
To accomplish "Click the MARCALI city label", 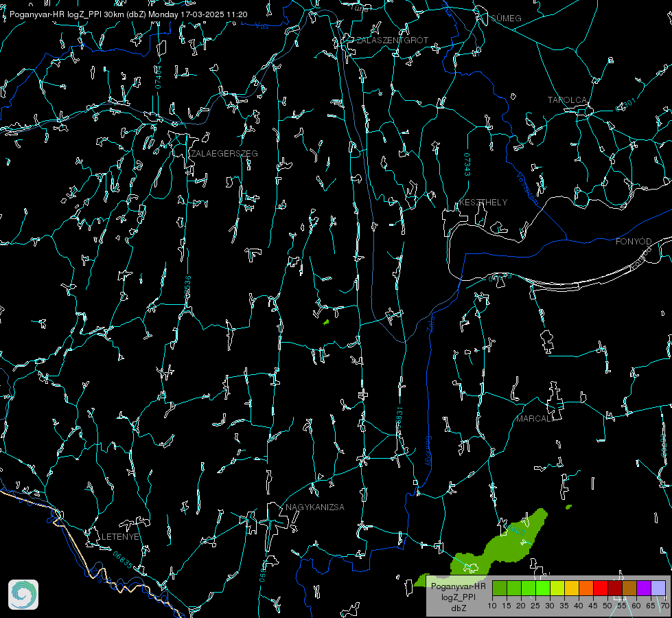I will pyautogui.click(x=535, y=419).
